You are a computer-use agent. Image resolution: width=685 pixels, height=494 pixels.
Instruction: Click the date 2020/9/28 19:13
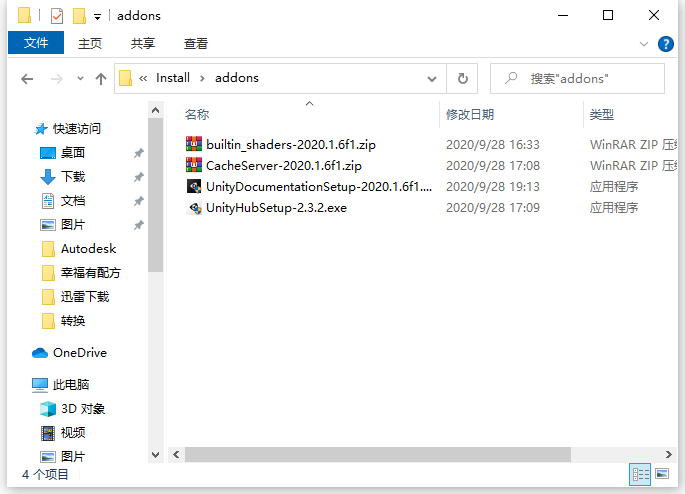[x=493, y=187]
